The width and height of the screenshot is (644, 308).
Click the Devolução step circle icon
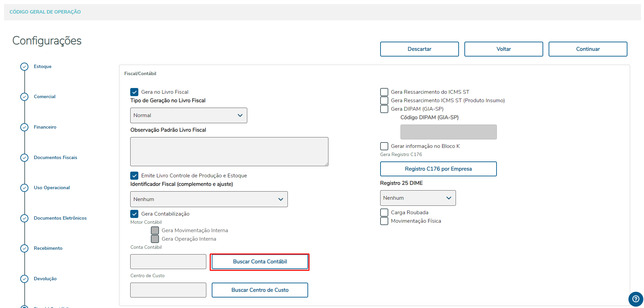(x=24, y=279)
